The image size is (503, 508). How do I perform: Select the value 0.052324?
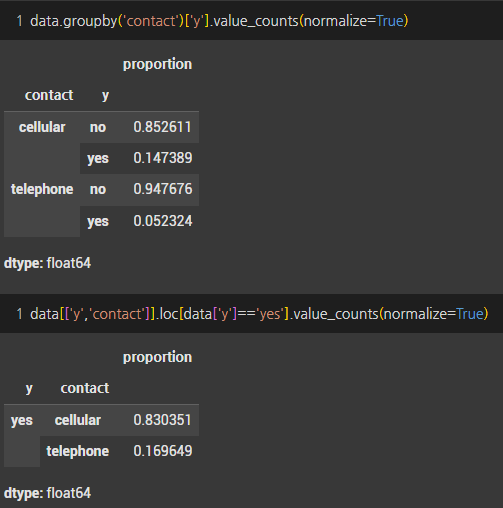pyautogui.click(x=162, y=221)
